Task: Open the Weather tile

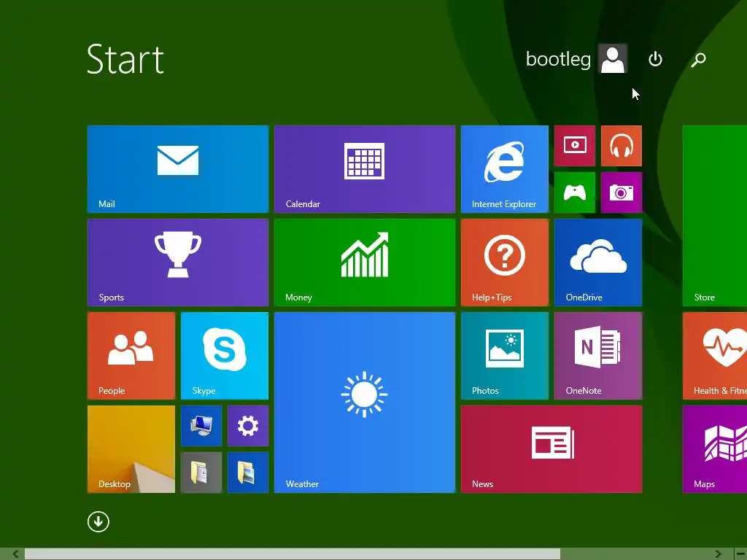Action: [x=365, y=402]
